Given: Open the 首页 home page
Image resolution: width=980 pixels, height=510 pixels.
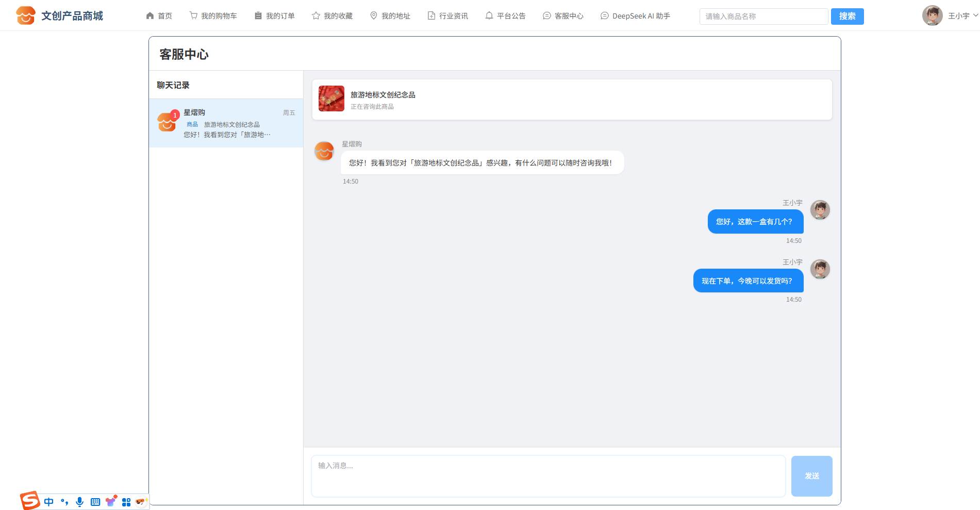Looking at the screenshot, I should 159,16.
